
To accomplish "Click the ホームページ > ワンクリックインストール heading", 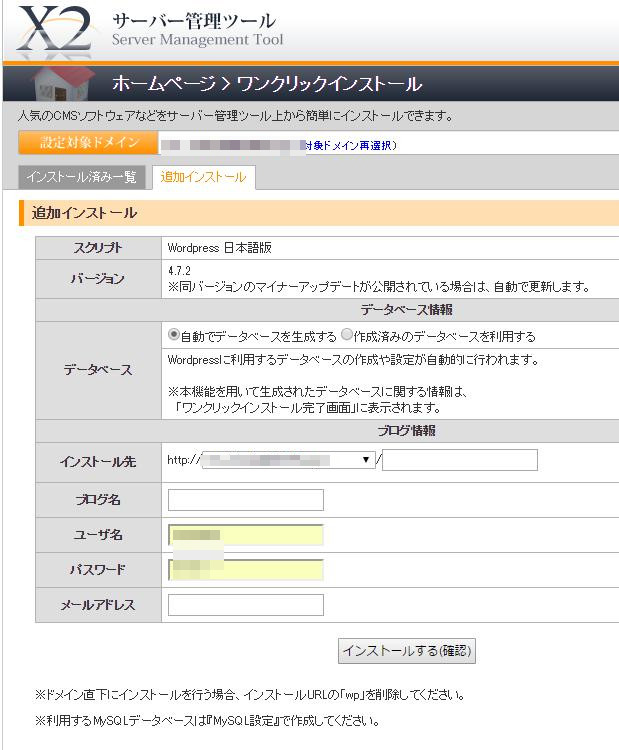I will click(267, 84).
